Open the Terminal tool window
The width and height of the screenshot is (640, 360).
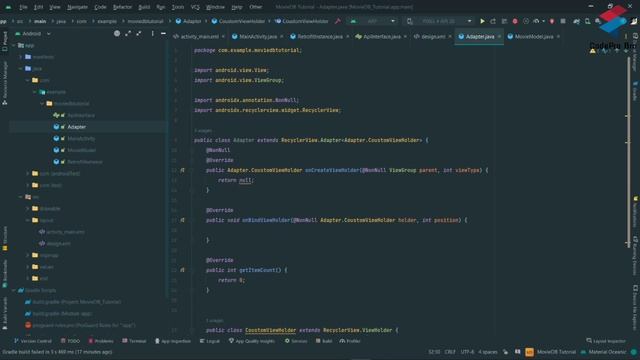coord(134,341)
